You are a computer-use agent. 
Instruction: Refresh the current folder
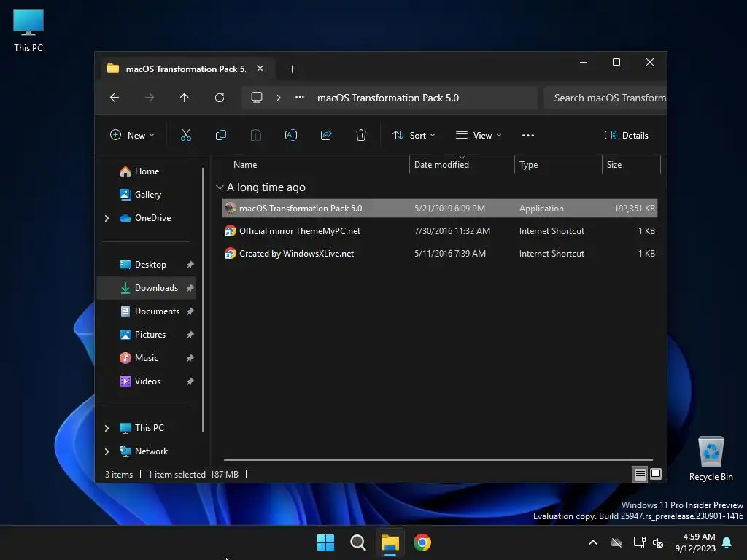click(x=219, y=98)
